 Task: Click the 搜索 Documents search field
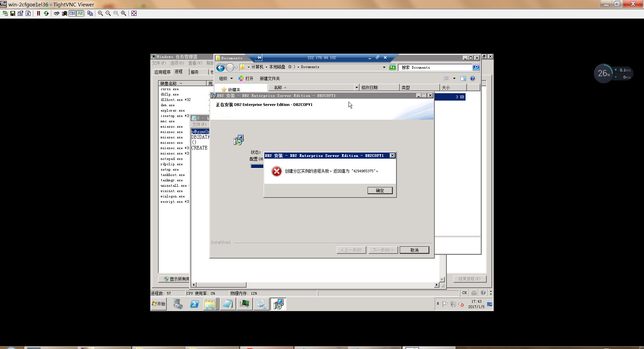point(435,67)
